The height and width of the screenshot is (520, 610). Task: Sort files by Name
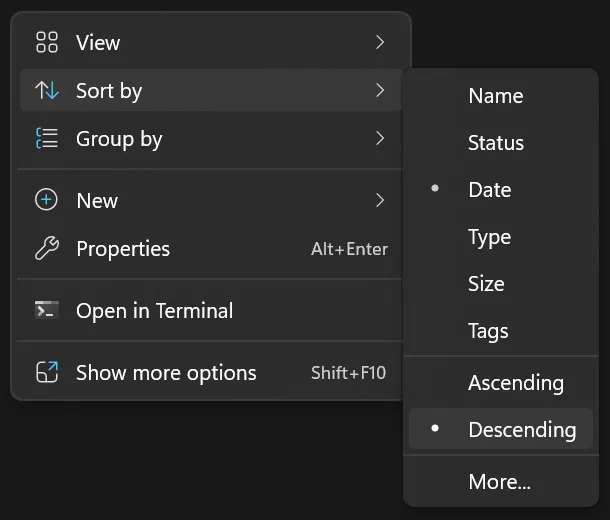(x=495, y=96)
